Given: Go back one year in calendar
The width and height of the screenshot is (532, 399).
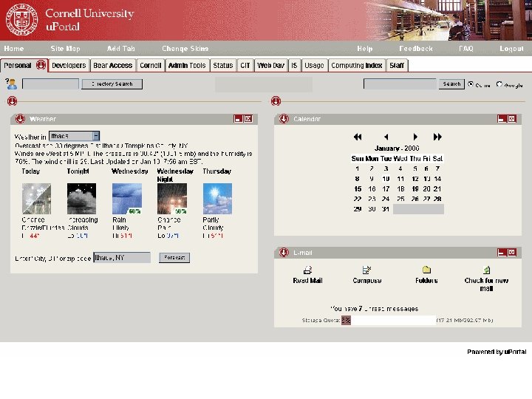Looking at the screenshot, I should point(358,137).
